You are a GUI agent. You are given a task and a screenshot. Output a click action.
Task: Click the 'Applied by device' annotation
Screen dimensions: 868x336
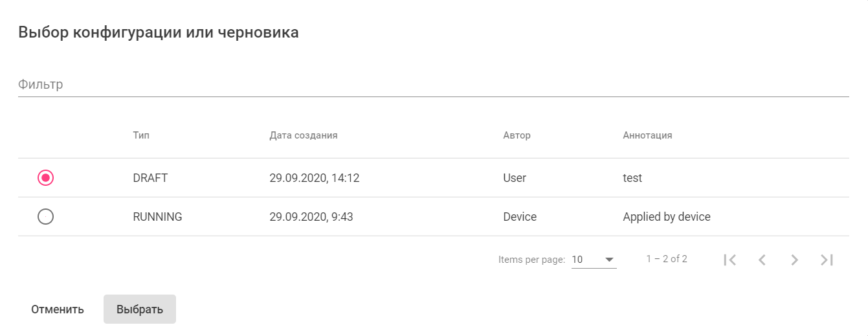click(x=667, y=217)
